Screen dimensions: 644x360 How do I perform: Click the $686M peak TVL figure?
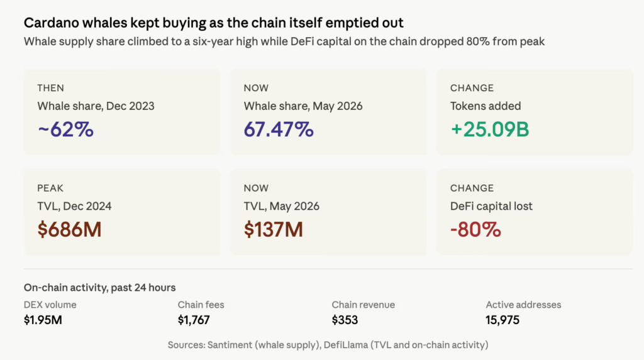coord(69,229)
